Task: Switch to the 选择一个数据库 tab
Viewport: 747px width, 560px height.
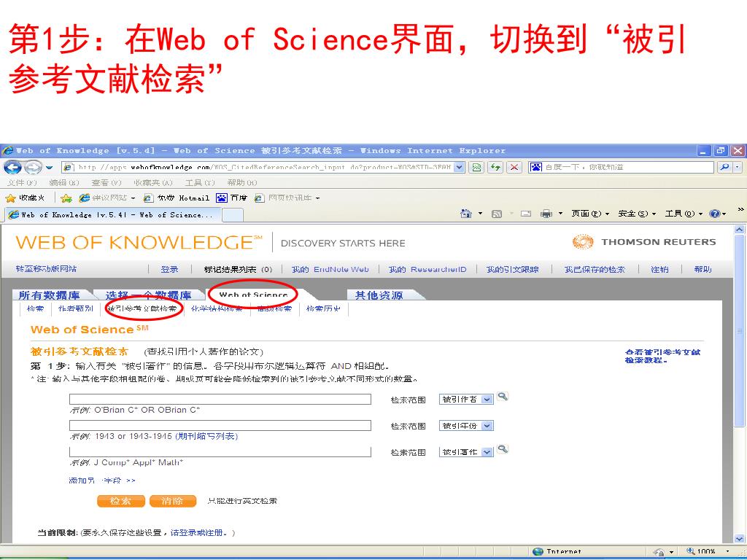Action: [x=148, y=295]
